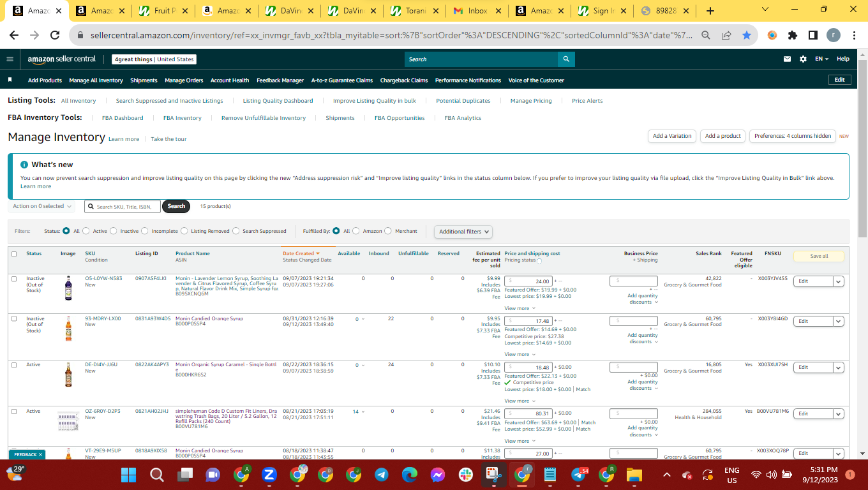The height and width of the screenshot is (490, 868).
Task: Click the Add a product button
Action: pyautogui.click(x=723, y=136)
